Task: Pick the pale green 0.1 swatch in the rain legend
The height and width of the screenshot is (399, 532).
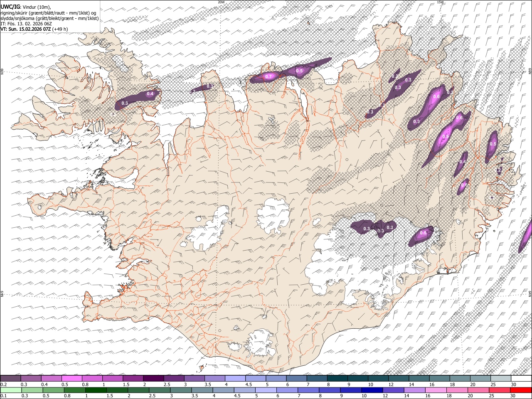Action: pos(11,390)
